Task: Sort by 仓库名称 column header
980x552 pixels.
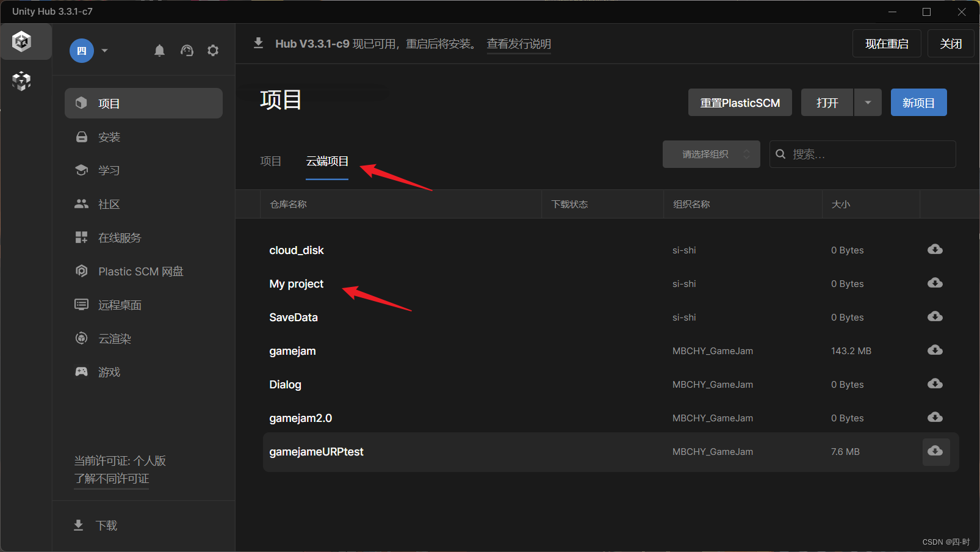Action: [x=288, y=204]
